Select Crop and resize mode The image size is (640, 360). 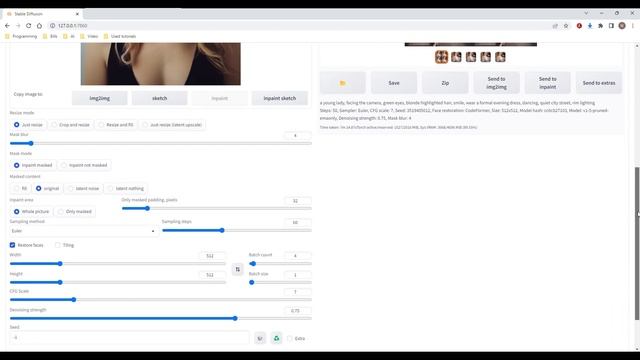pos(70,124)
